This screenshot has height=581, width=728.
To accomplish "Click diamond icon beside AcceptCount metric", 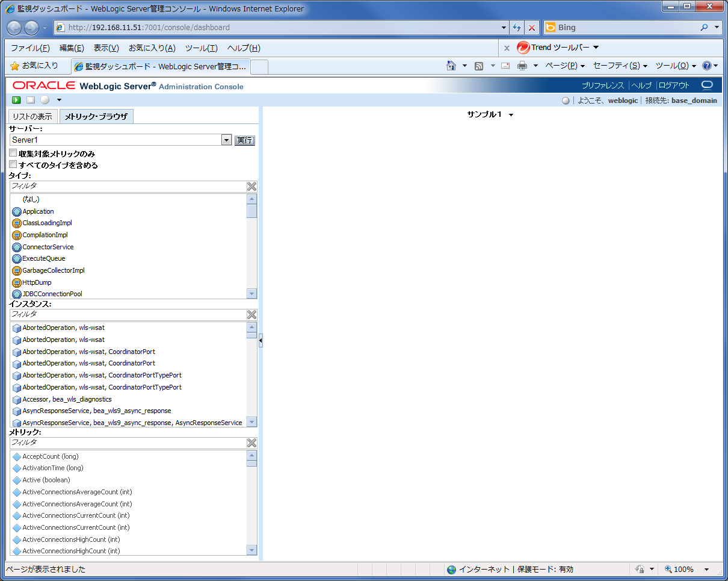I will tap(17, 457).
